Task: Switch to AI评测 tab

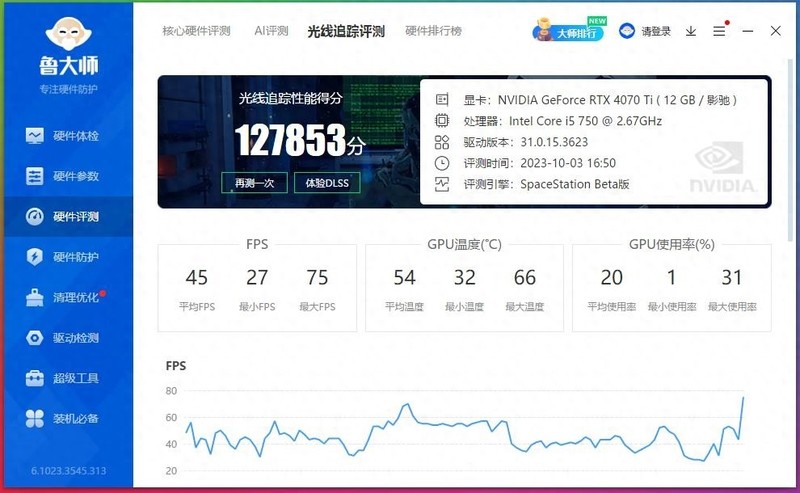Action: coord(271,31)
